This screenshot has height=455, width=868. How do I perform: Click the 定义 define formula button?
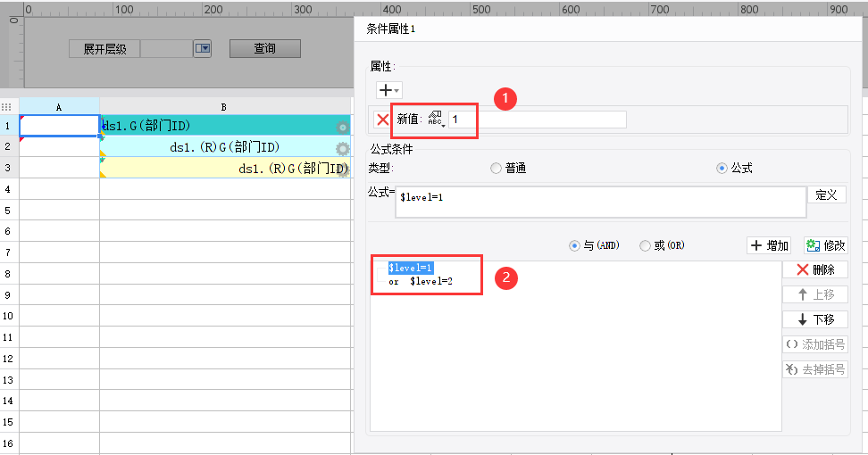point(826,194)
